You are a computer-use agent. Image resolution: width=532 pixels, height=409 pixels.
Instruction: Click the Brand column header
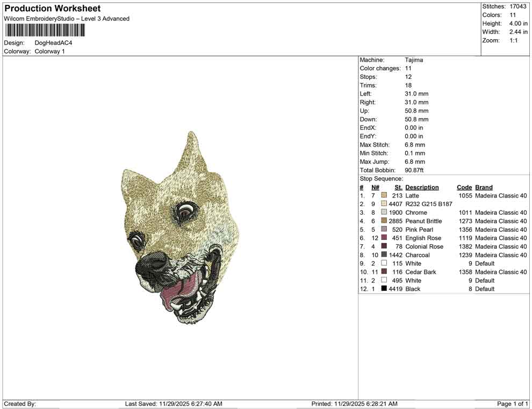483,187
